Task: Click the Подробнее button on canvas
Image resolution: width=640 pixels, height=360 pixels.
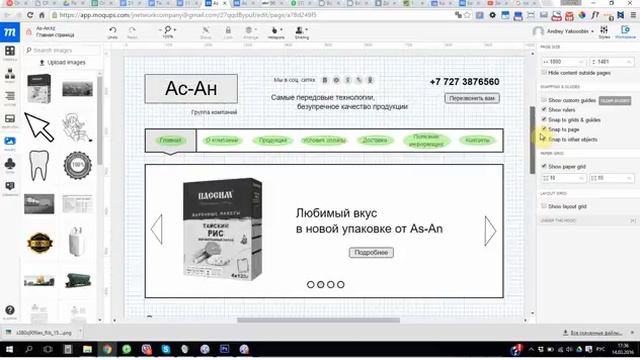Action: point(371,253)
